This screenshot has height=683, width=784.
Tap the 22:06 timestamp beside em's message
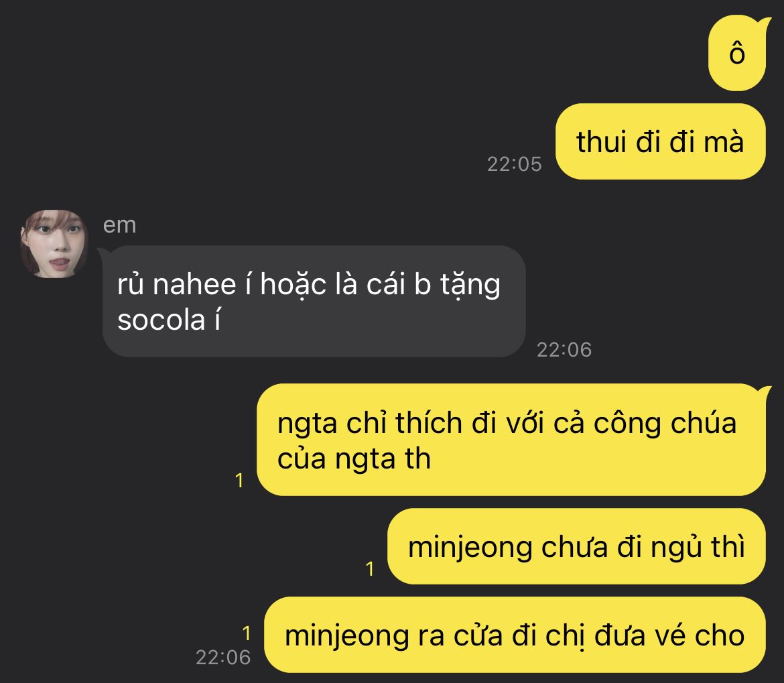[x=564, y=349]
